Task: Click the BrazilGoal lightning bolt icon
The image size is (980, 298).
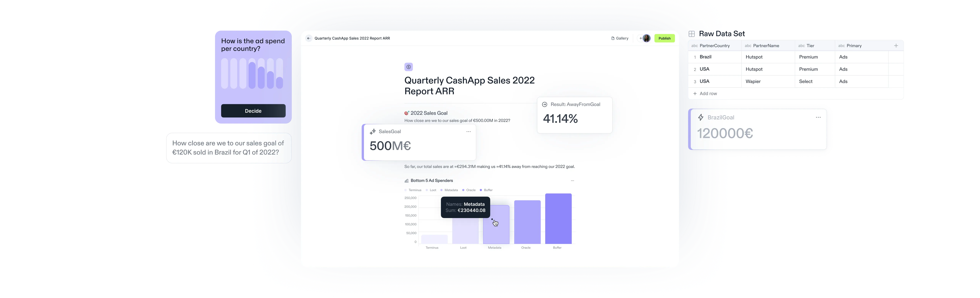Action: click(700, 117)
